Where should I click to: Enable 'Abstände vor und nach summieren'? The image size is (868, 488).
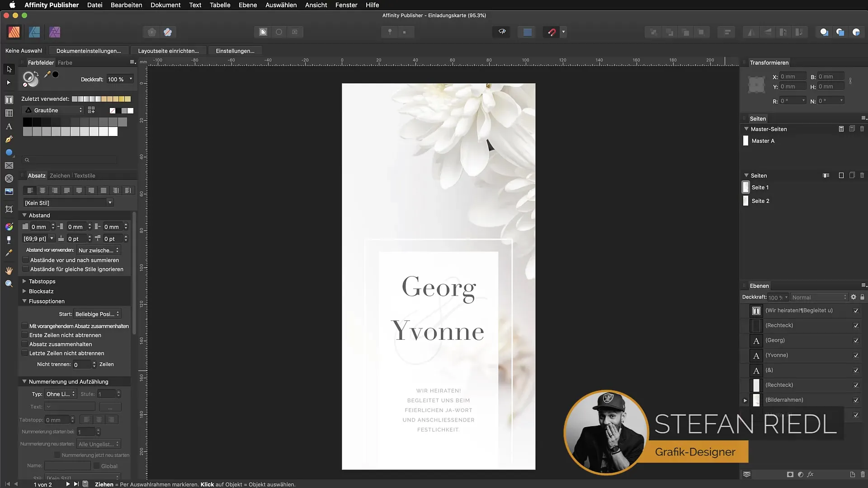click(26, 260)
